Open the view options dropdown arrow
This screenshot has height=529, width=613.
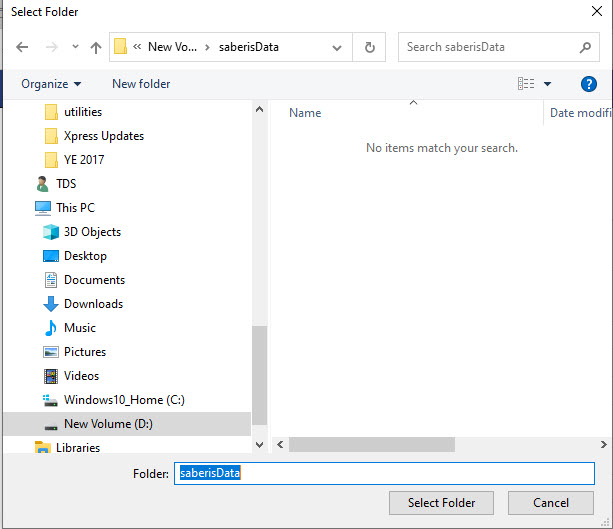click(548, 84)
